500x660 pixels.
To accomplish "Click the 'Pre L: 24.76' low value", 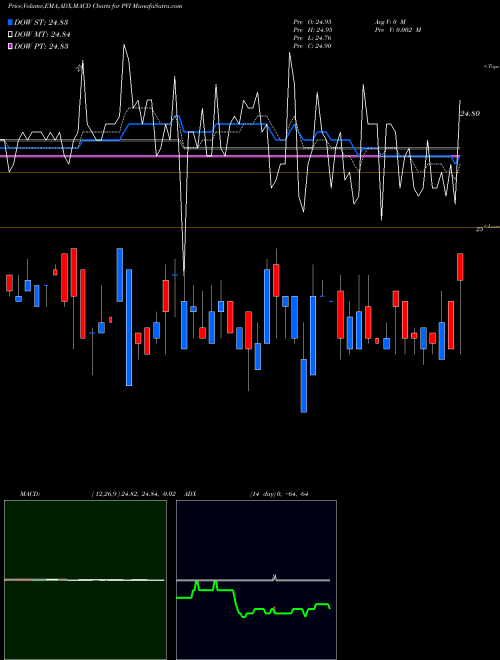I will click(x=313, y=37).
